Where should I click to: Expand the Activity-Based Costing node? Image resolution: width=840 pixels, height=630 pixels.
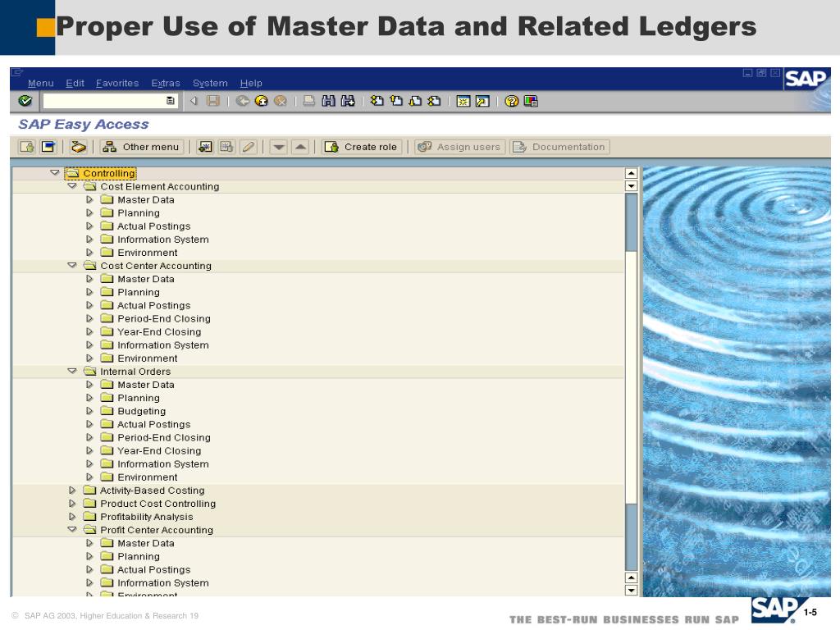click(72, 491)
